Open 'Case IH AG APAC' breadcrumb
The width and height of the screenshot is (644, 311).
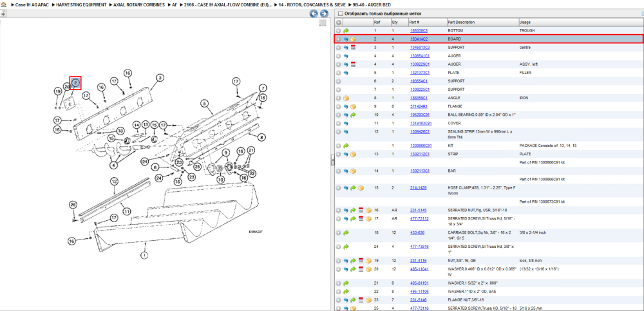click(x=31, y=5)
